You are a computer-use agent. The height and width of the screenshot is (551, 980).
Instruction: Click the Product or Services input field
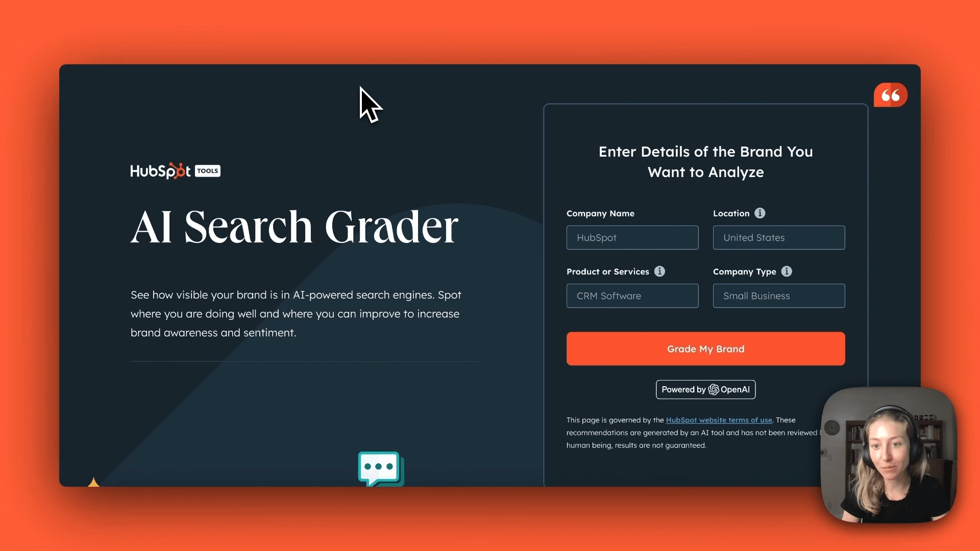[x=632, y=295]
